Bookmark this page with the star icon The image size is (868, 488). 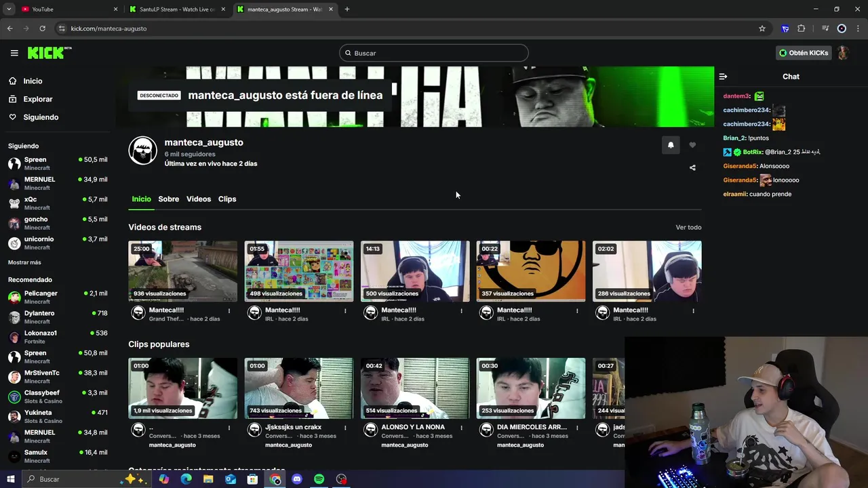click(762, 28)
